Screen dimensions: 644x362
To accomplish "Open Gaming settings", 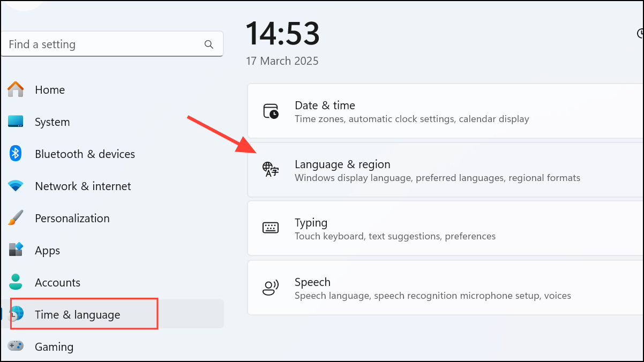I will 113,346.
